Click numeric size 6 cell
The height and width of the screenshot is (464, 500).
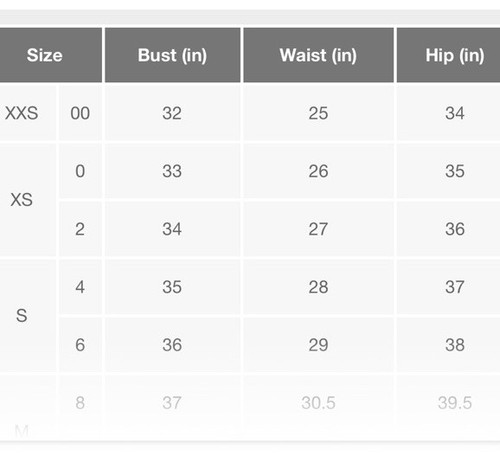80,345
